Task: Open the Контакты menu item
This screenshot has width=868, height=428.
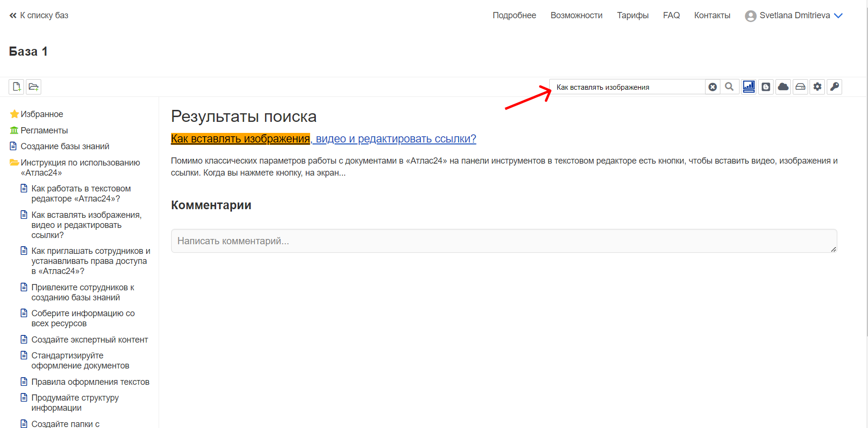Action: (712, 15)
